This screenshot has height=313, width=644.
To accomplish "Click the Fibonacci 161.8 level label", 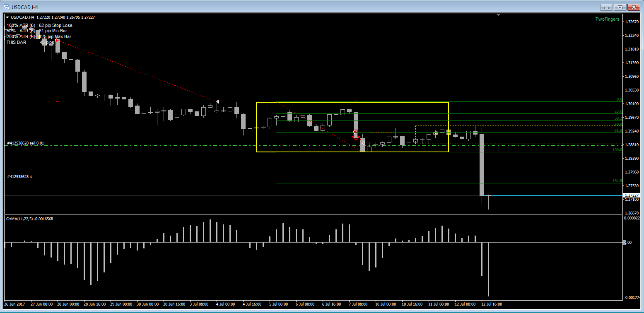I will [x=617, y=181].
